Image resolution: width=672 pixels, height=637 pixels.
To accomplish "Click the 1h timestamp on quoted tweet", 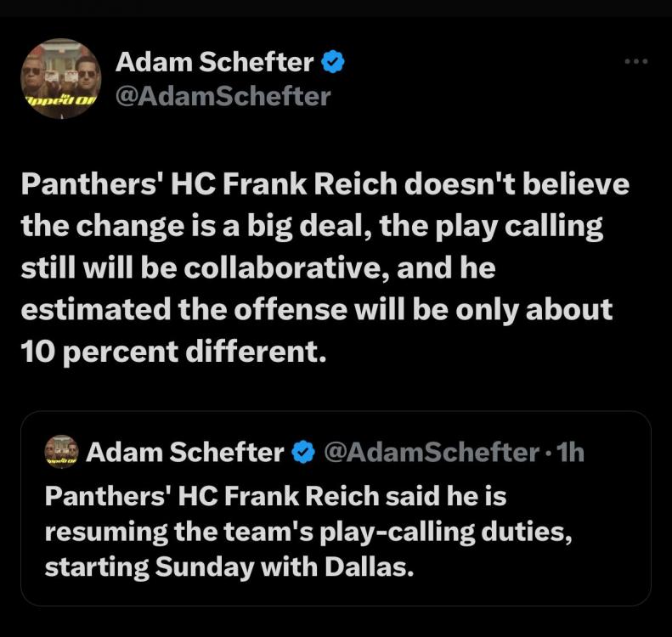I will (571, 454).
